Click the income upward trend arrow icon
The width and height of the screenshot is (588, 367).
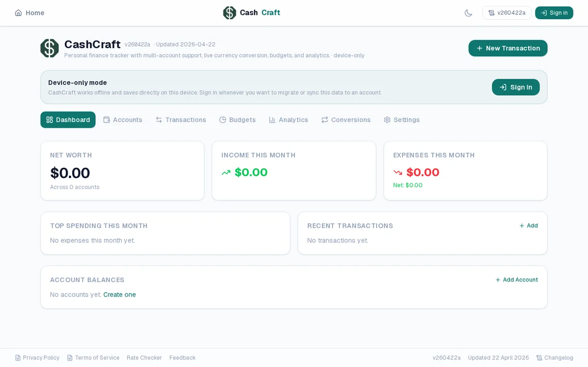tap(226, 173)
